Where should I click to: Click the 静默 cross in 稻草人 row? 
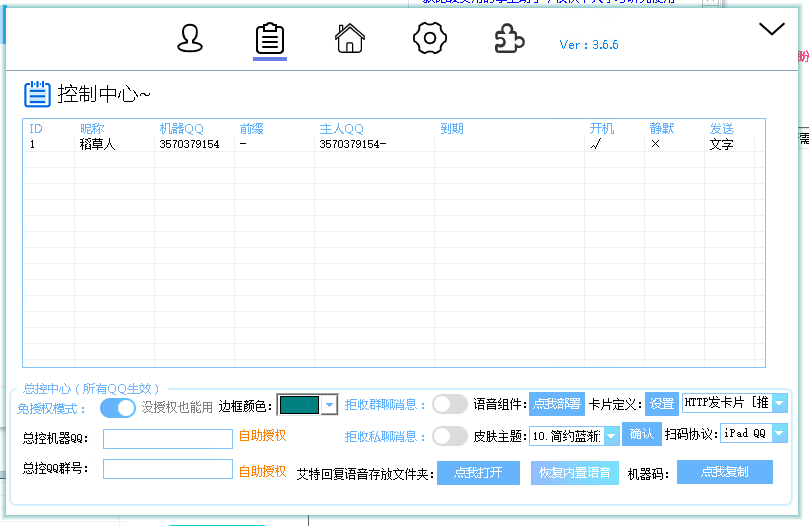click(x=655, y=144)
